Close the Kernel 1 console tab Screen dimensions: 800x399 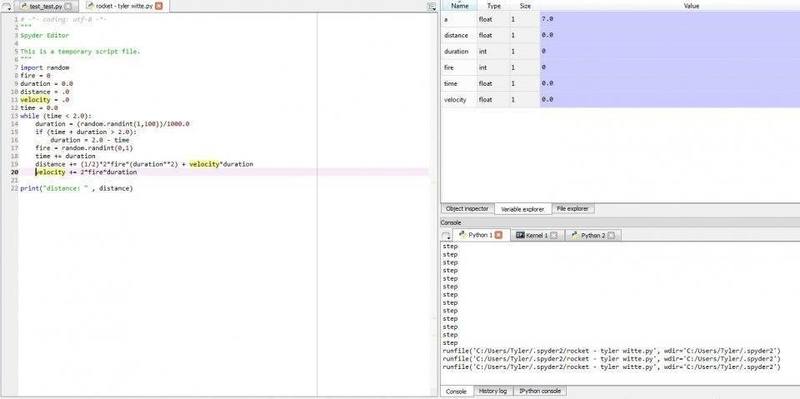(554, 235)
